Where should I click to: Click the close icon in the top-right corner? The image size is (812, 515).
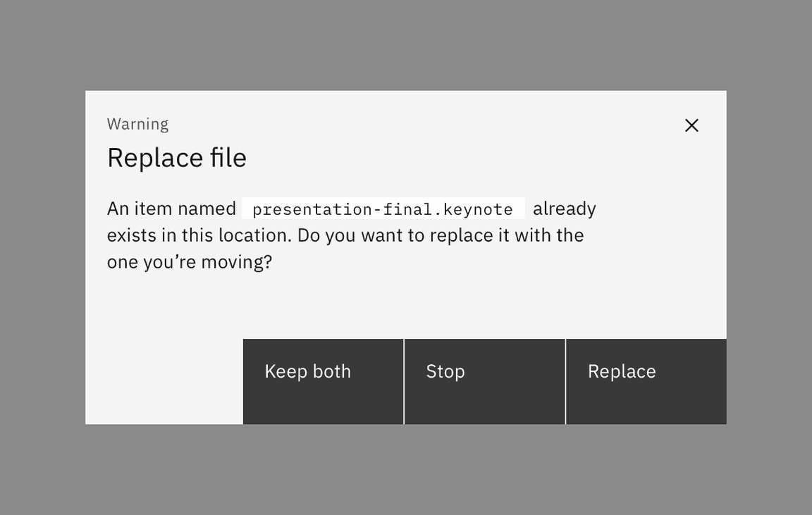point(691,125)
